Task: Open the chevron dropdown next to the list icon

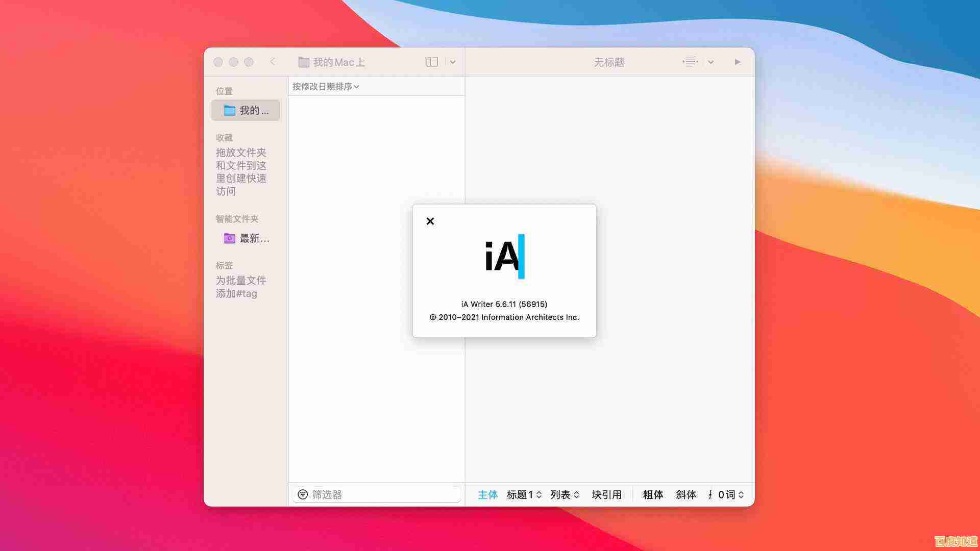Action: coord(710,62)
